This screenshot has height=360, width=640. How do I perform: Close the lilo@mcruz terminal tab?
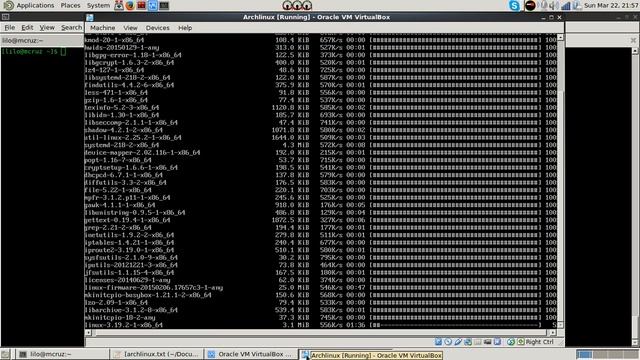point(633,40)
